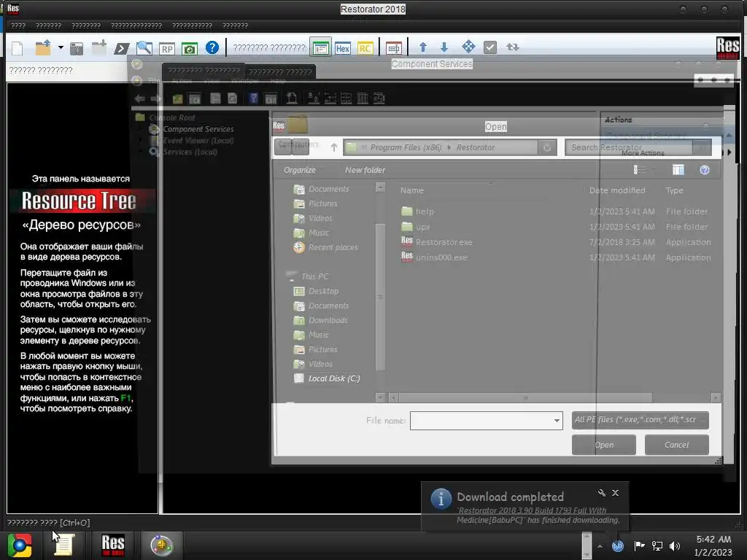Click the green camera grab icon
Viewport: 747px width, 560px height.
point(190,49)
